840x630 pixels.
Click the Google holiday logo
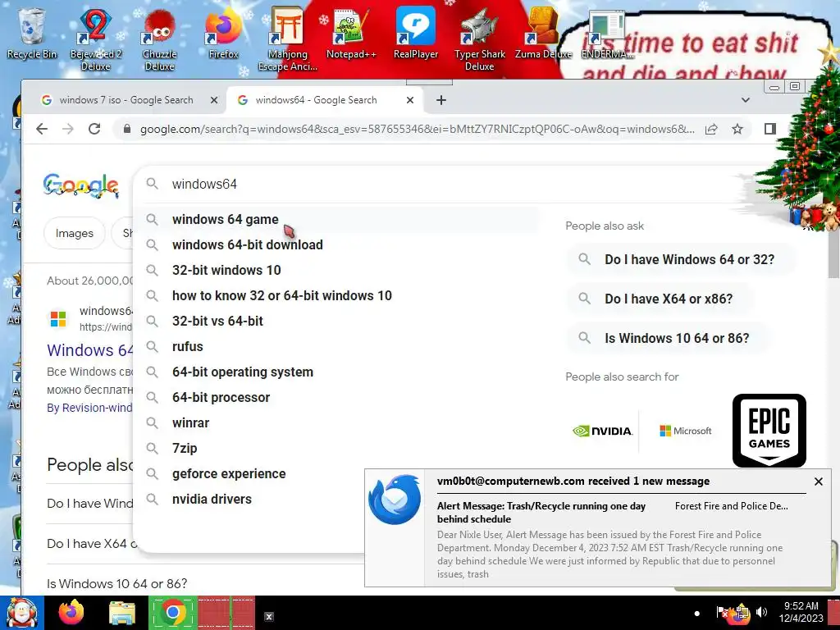81,185
